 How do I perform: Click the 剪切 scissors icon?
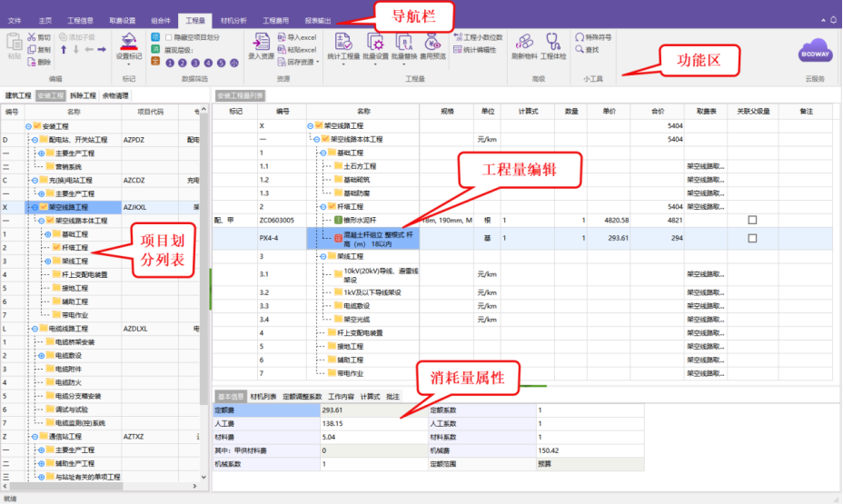tap(32, 37)
